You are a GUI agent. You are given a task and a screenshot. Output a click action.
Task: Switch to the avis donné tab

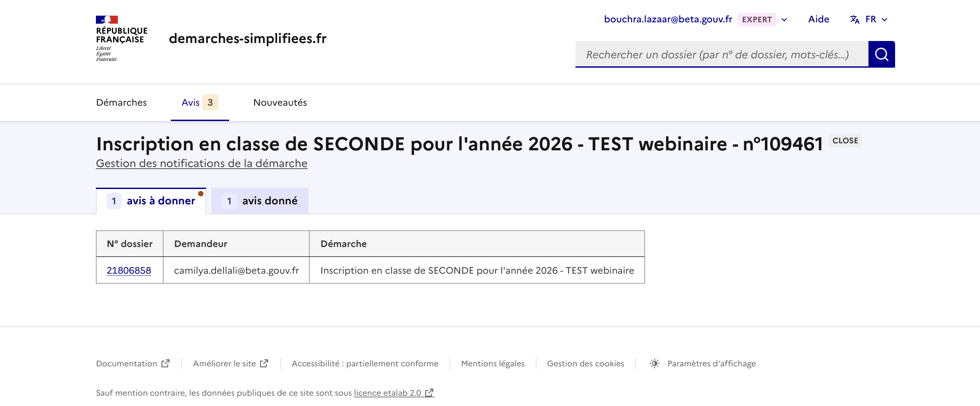(x=260, y=201)
